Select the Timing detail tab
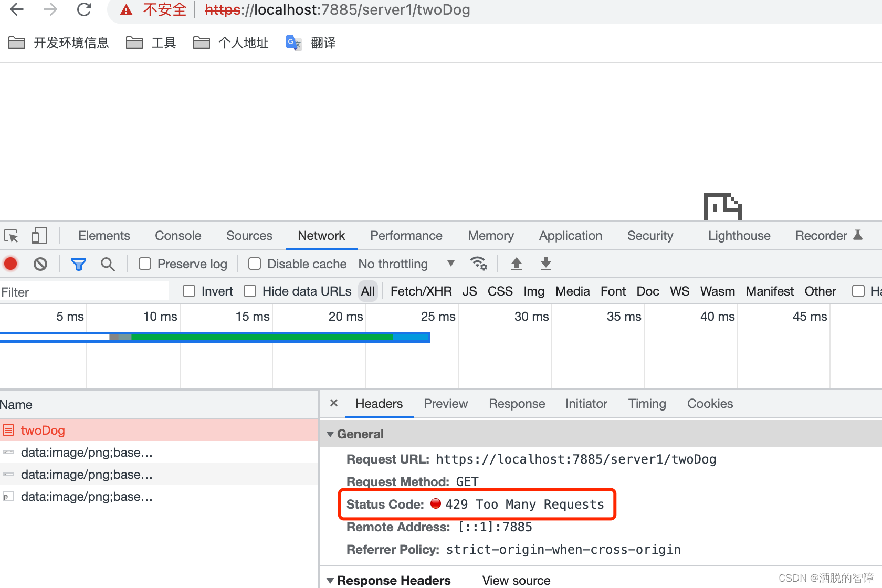The height and width of the screenshot is (588, 882). click(x=647, y=403)
